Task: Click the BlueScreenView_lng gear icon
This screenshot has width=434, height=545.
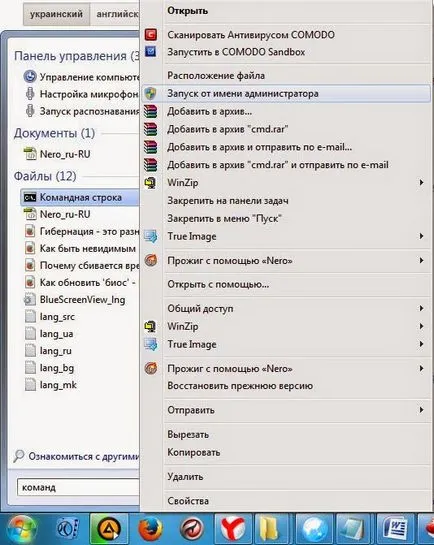Action: pyautogui.click(x=30, y=300)
